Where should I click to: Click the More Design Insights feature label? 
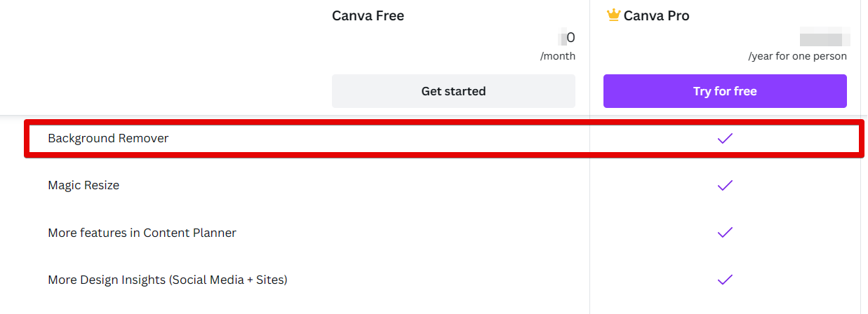168,280
